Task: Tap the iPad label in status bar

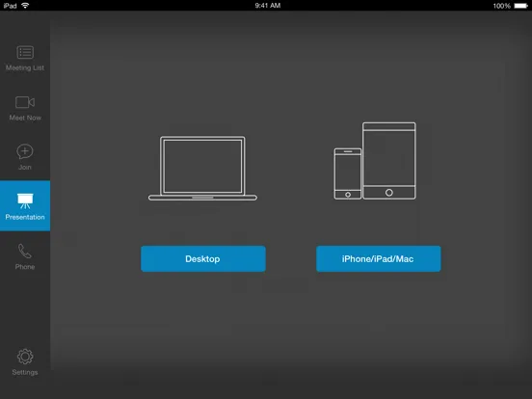Action: point(10,6)
